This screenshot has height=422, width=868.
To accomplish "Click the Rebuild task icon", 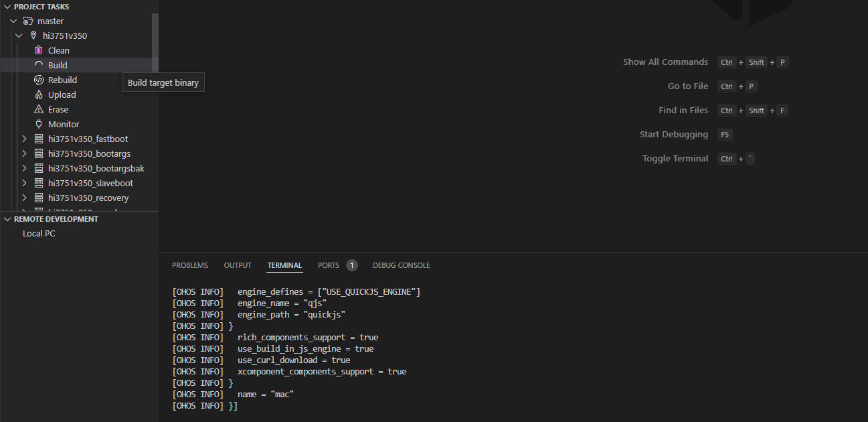I will pos(39,80).
